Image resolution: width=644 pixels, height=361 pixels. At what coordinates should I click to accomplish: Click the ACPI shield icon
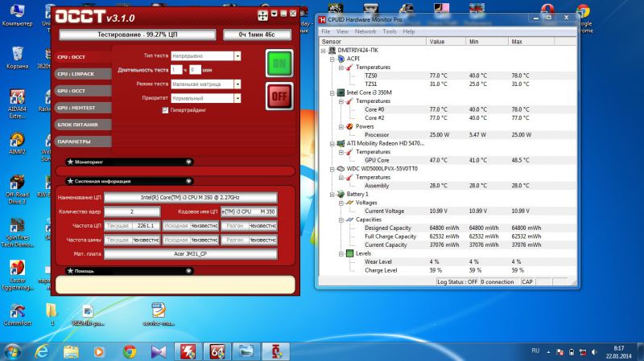click(341, 59)
